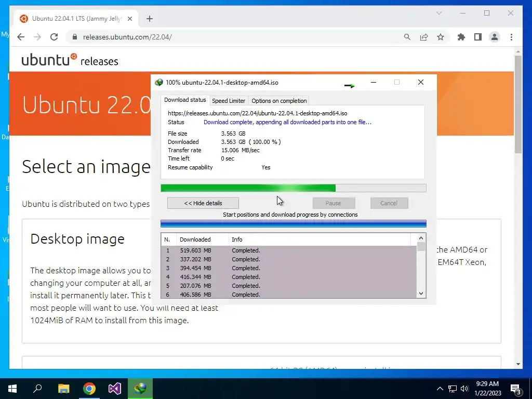Click the Internet Download Manager taskbar icon
The image size is (532, 399).
pyautogui.click(x=140, y=389)
